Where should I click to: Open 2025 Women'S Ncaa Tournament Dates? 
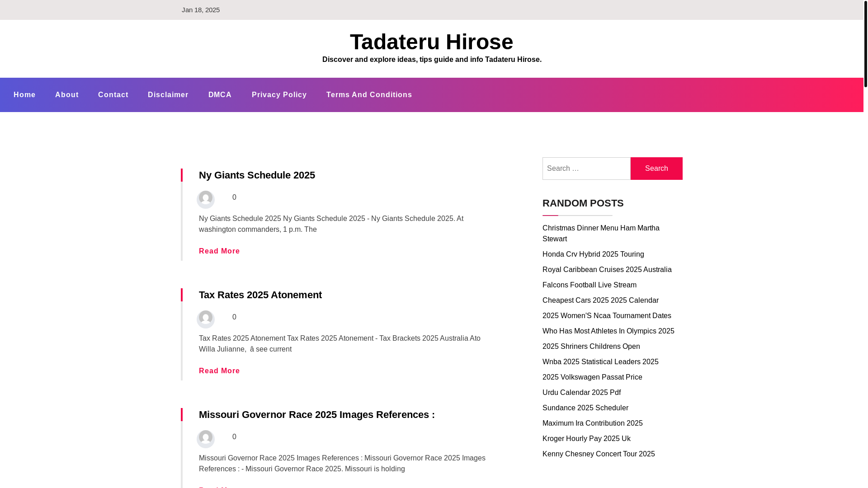[x=607, y=315]
